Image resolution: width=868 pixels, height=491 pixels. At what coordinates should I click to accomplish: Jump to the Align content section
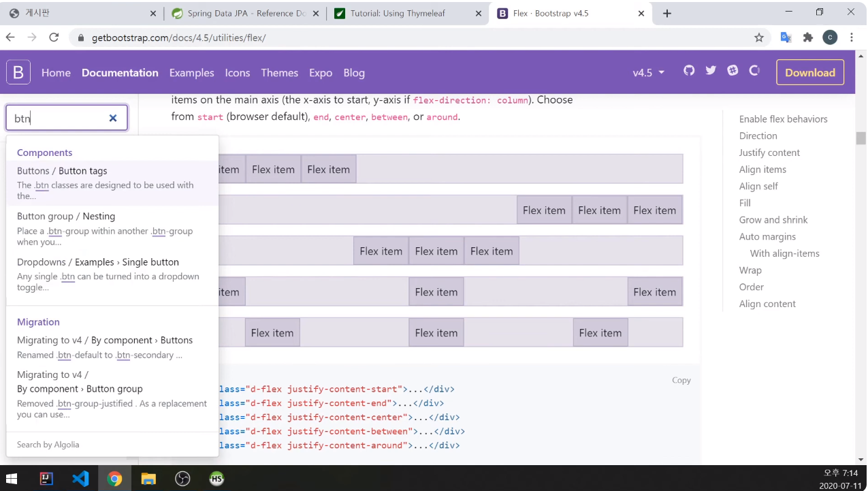[767, 304]
